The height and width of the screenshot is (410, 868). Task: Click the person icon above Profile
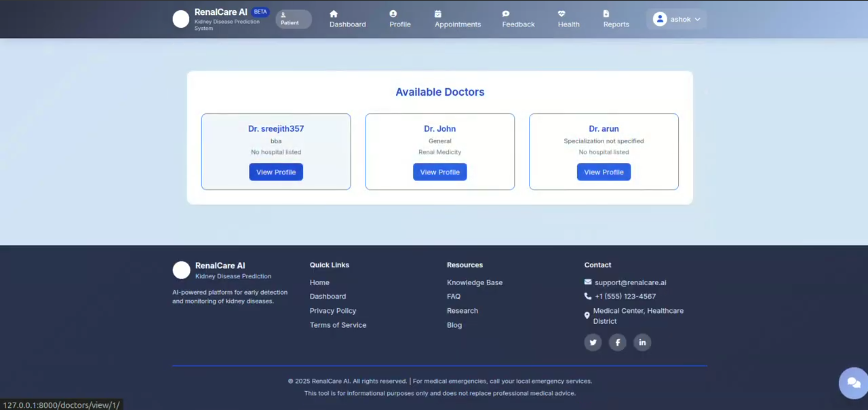click(393, 14)
